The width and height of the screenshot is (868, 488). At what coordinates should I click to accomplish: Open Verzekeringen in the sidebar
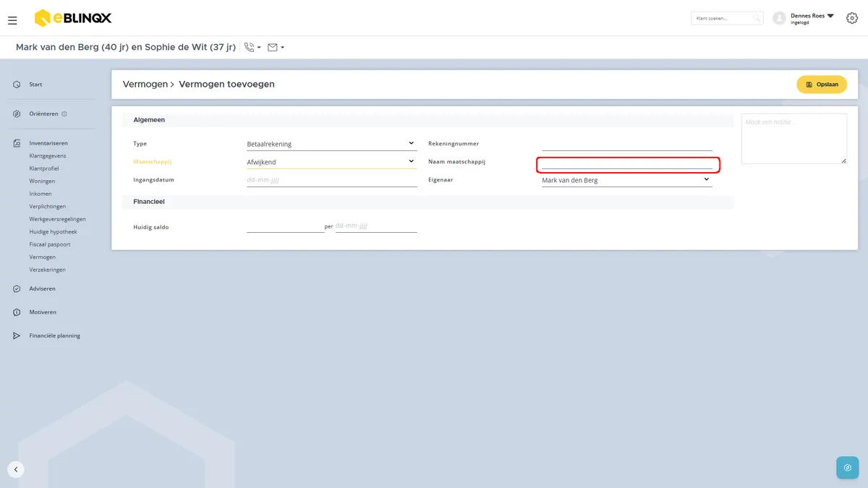point(48,270)
